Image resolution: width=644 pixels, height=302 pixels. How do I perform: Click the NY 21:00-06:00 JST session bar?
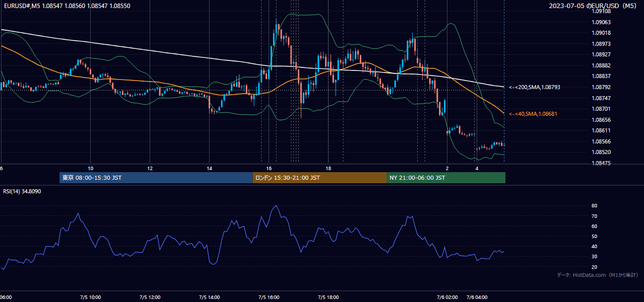coord(446,178)
